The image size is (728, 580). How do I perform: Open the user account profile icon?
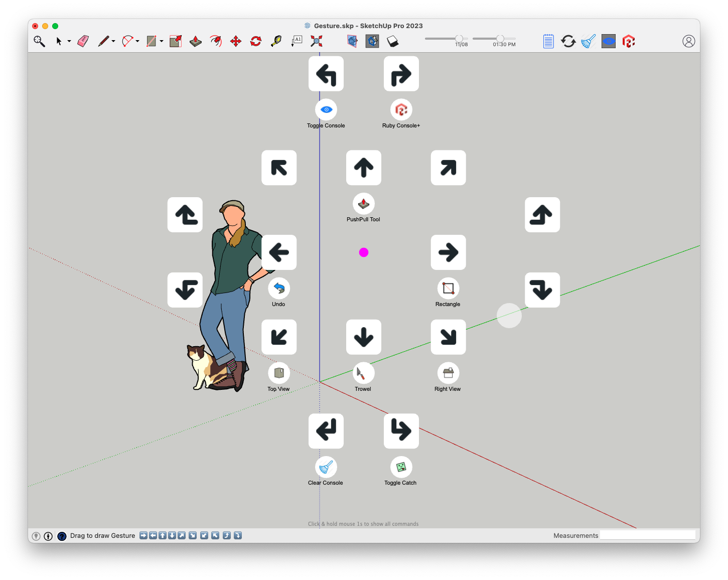point(688,41)
